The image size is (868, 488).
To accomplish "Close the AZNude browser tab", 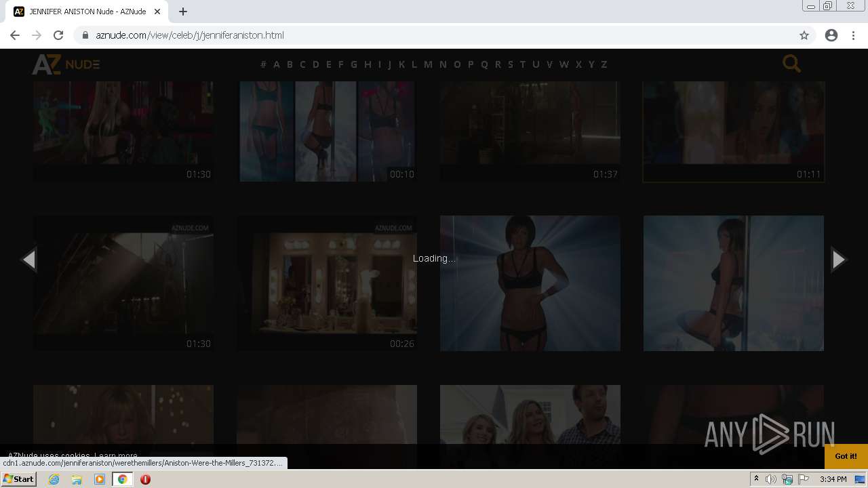I will tap(157, 12).
